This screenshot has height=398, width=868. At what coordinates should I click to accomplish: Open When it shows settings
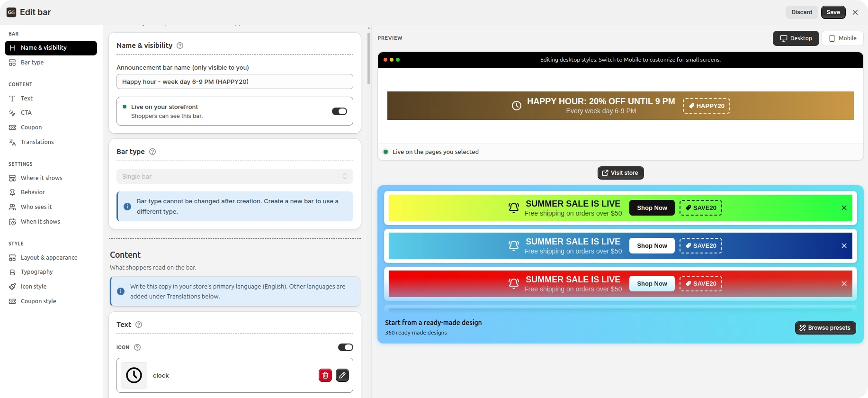pyautogui.click(x=51, y=222)
